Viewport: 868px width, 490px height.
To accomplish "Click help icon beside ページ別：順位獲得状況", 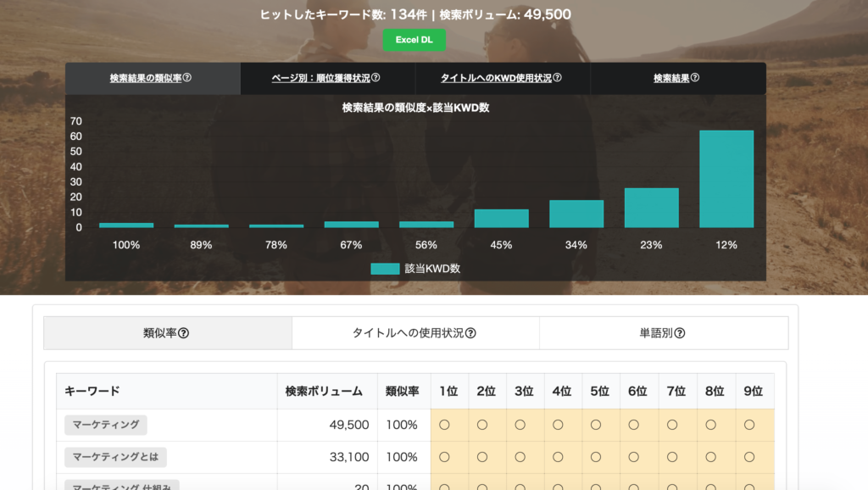I will pos(376,77).
